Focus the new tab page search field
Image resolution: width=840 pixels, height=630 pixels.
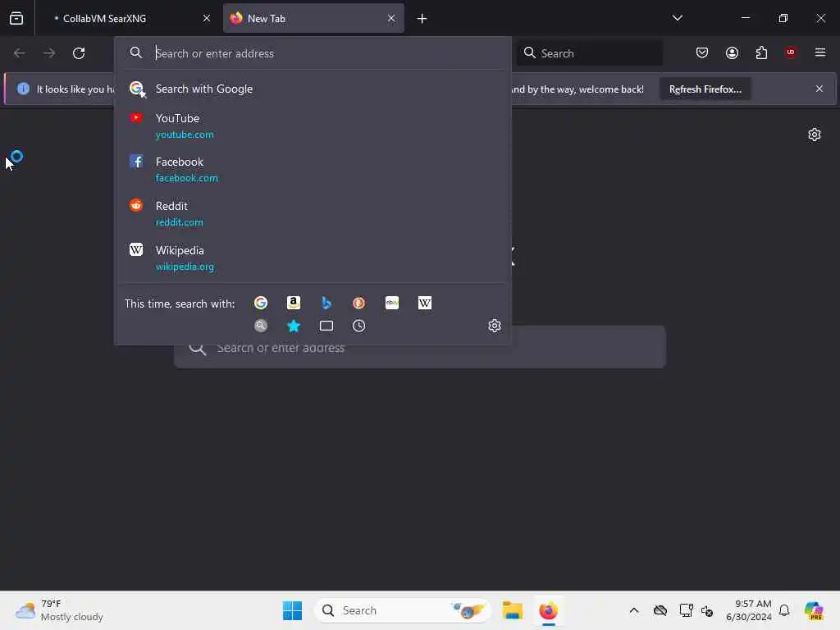point(419,348)
